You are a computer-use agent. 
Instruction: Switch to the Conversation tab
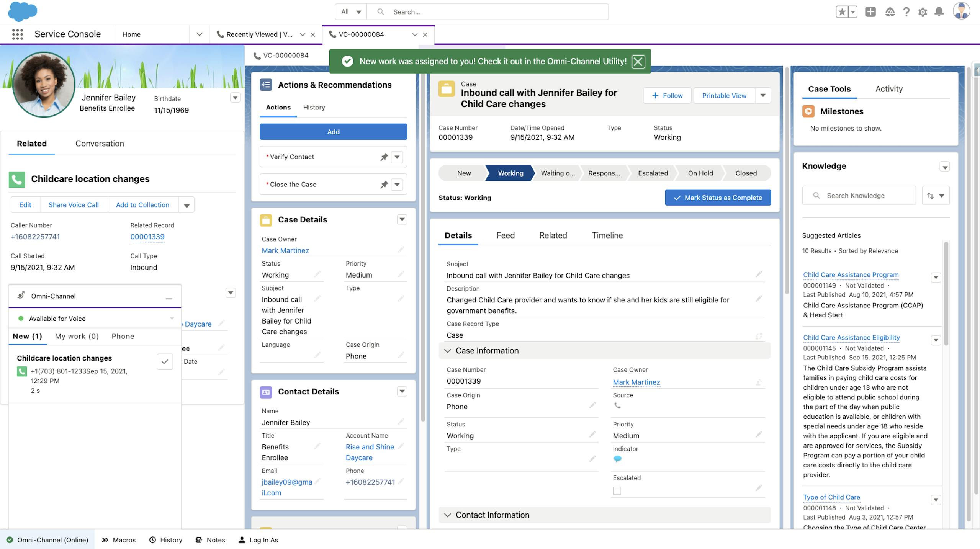[x=100, y=144]
